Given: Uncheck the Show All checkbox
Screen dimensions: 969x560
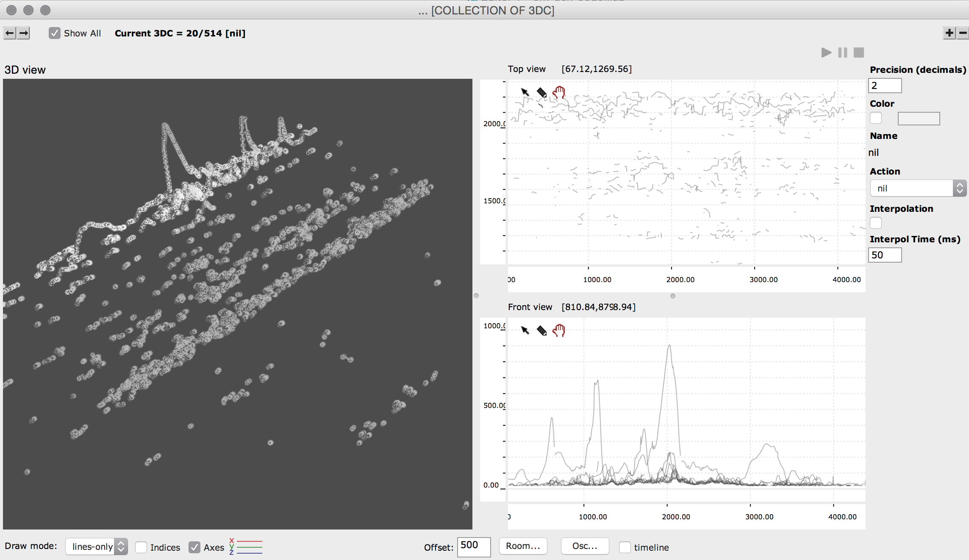Looking at the screenshot, I should [x=54, y=33].
